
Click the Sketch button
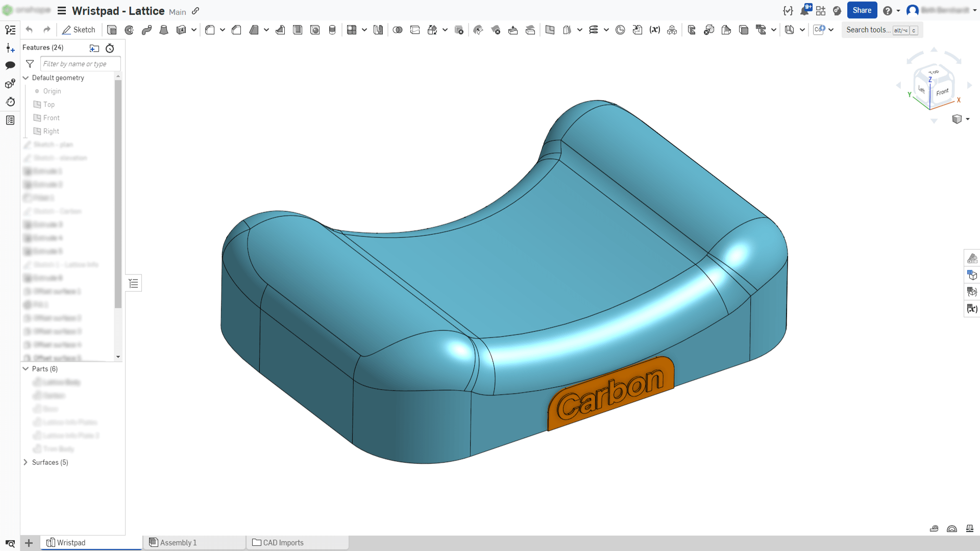(79, 30)
